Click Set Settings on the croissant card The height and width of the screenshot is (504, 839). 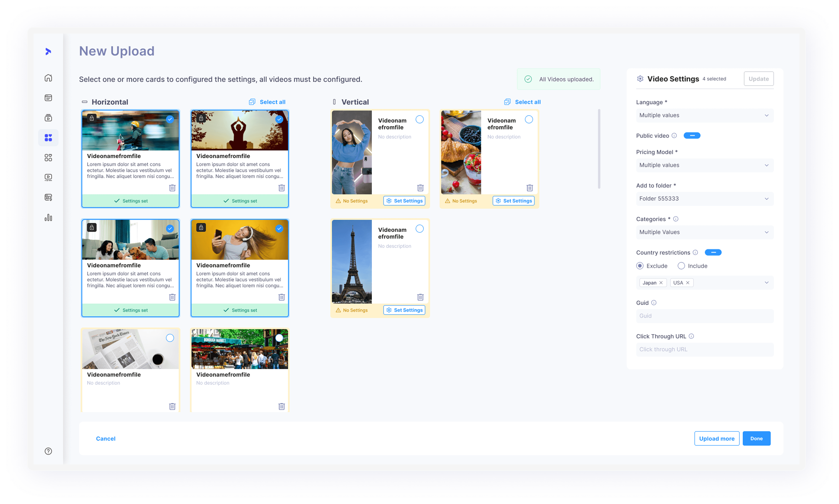pos(513,201)
